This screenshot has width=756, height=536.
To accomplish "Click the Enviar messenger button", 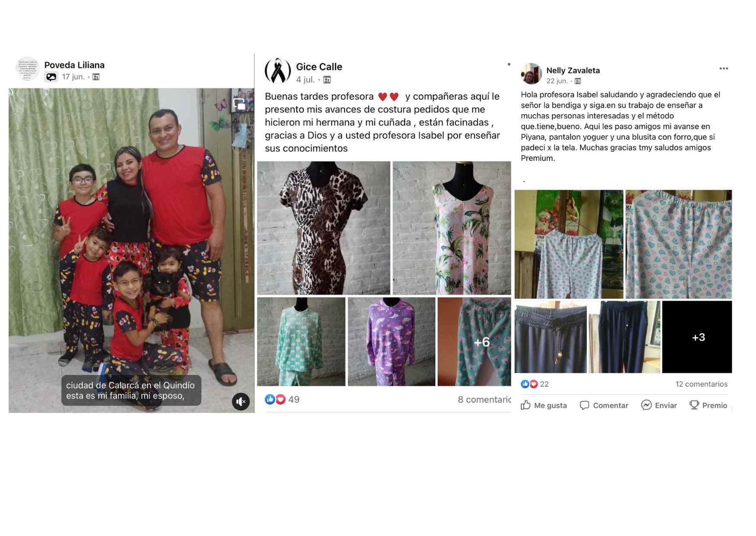I will pyautogui.click(x=659, y=405).
